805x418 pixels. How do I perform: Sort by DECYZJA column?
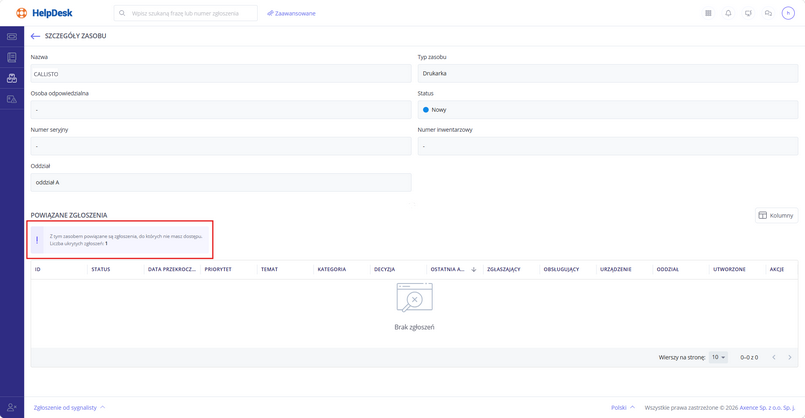point(384,269)
